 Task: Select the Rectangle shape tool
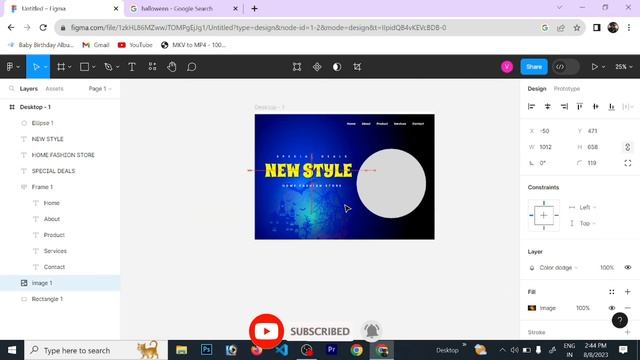click(84, 67)
